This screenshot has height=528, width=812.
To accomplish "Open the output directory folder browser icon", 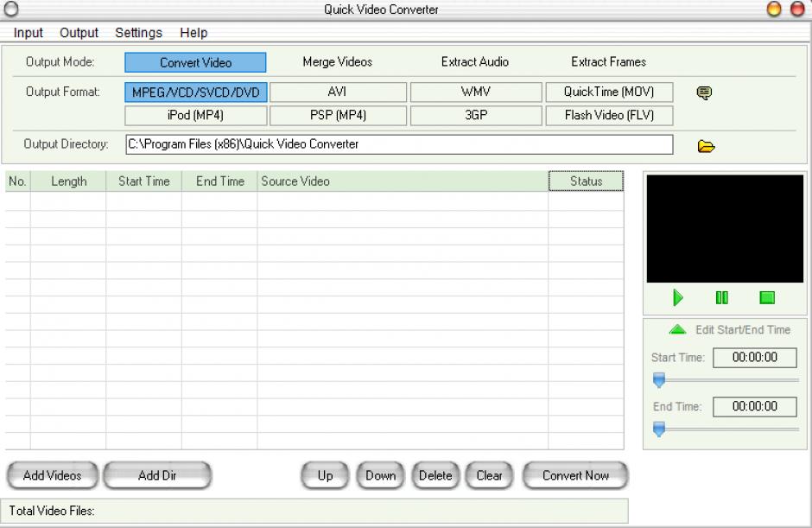I will click(x=706, y=146).
